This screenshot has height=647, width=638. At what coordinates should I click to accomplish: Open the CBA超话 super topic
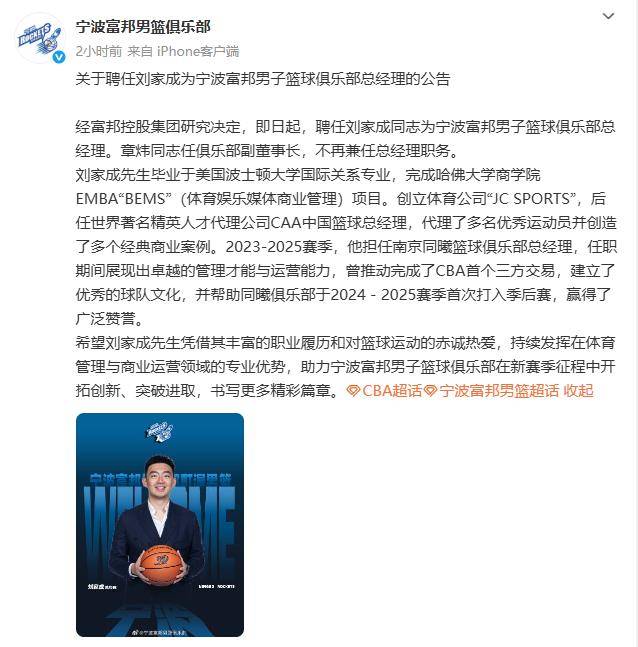coord(392,390)
